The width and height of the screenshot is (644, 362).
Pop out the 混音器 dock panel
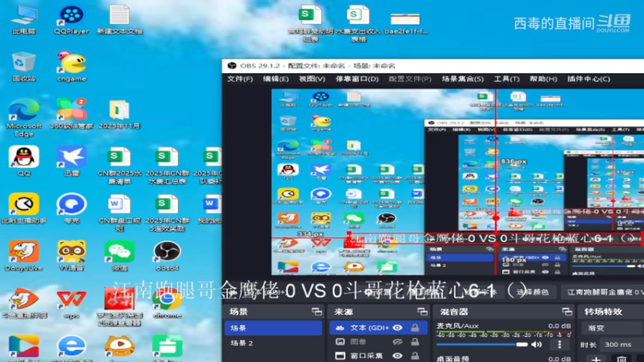[x=568, y=312]
